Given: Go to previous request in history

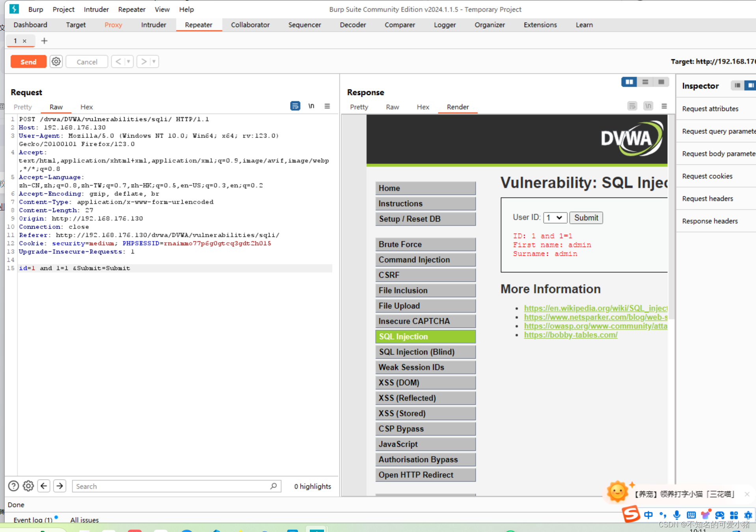Looking at the screenshot, I should click(x=118, y=61).
